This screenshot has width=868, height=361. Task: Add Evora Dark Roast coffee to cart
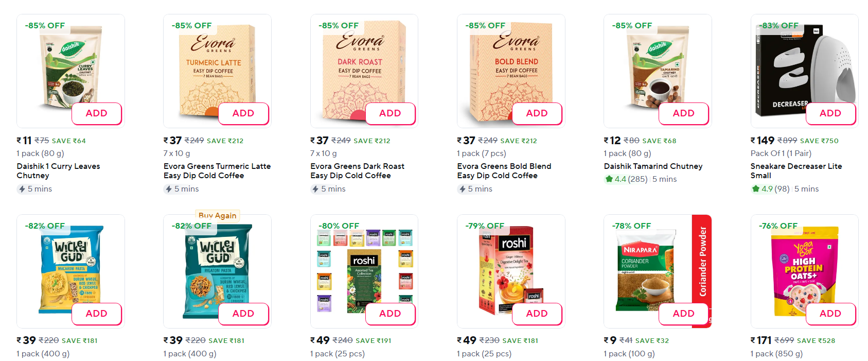coord(390,113)
